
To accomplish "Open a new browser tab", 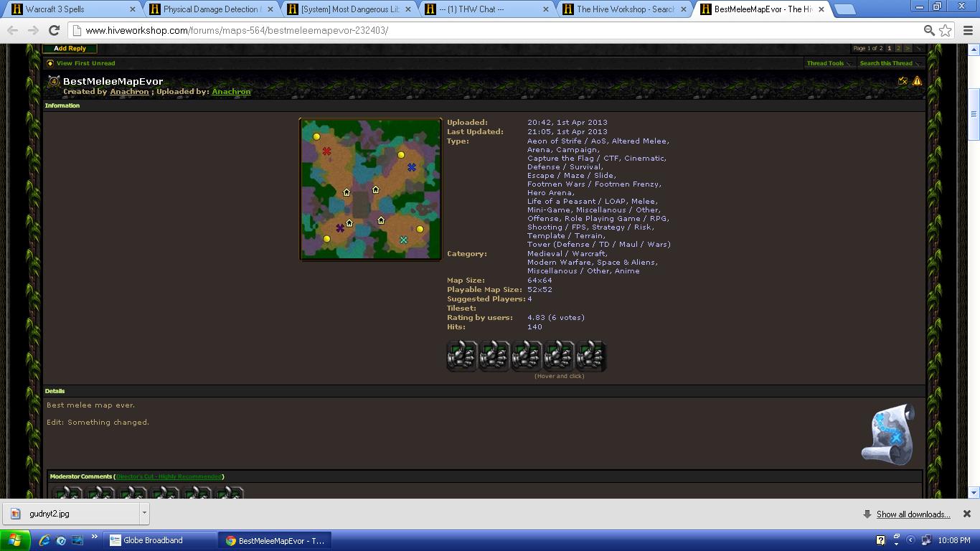I will click(845, 9).
